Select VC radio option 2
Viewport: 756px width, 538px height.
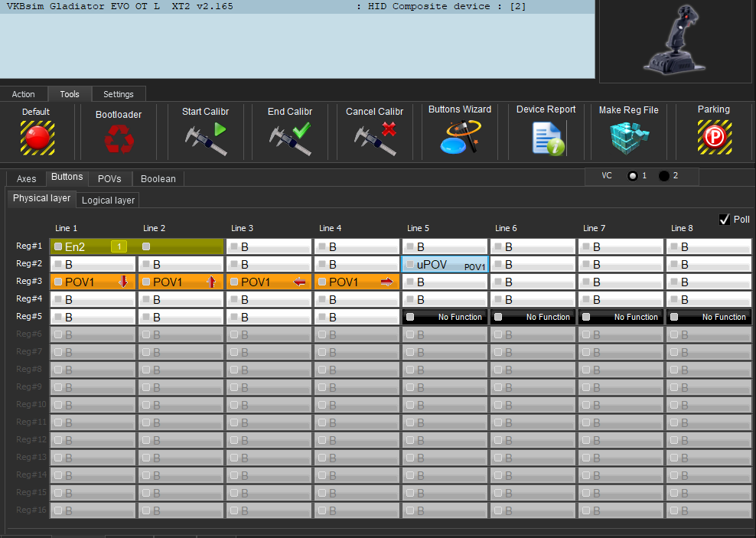click(664, 176)
